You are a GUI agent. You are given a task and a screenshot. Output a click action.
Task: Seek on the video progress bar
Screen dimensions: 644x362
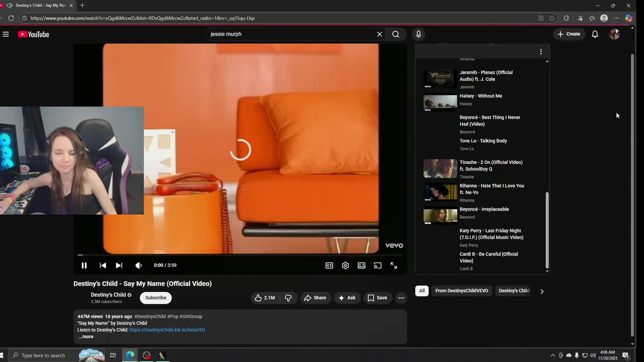(x=240, y=255)
